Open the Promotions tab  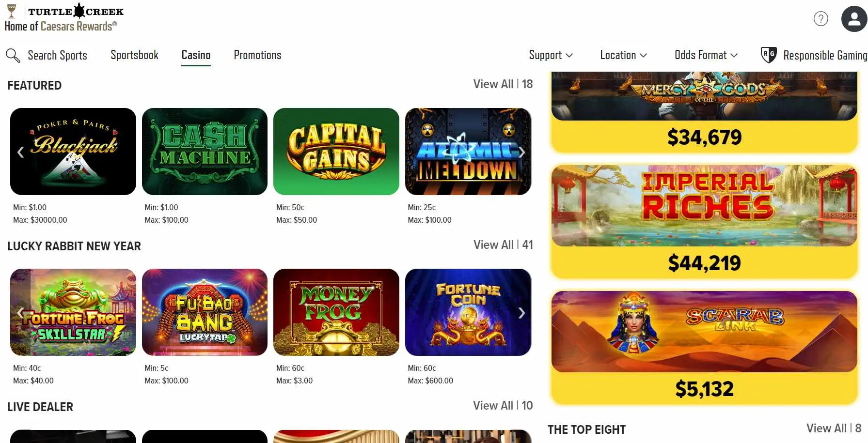257,55
